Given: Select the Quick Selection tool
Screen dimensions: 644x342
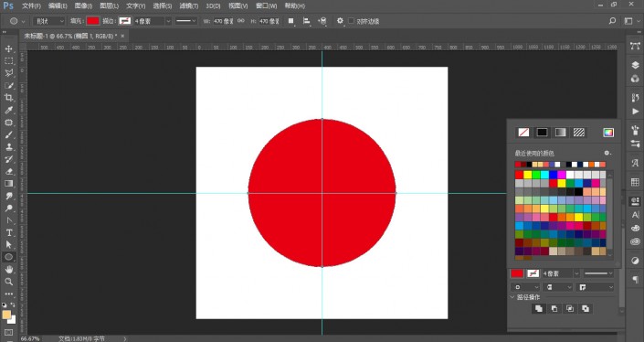Looking at the screenshot, I should pos(8,86).
